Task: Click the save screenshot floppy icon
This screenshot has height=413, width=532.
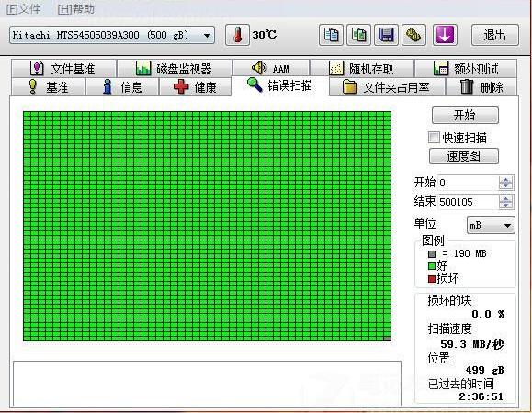Action: point(386,35)
